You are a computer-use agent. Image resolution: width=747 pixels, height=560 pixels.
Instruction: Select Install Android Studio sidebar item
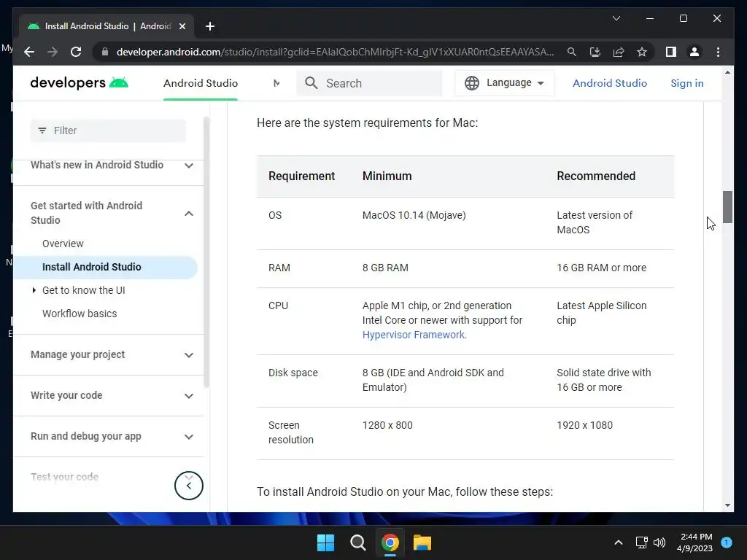106,267
